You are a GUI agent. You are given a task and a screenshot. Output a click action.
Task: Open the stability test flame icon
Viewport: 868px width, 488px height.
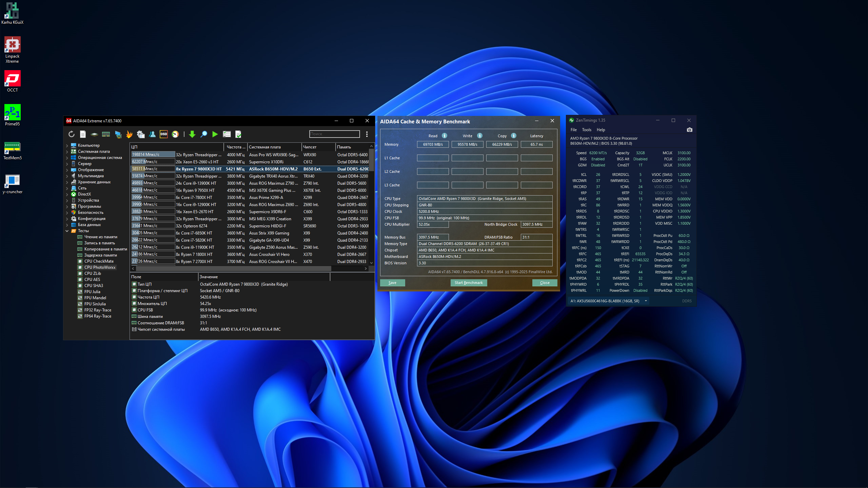pos(129,134)
